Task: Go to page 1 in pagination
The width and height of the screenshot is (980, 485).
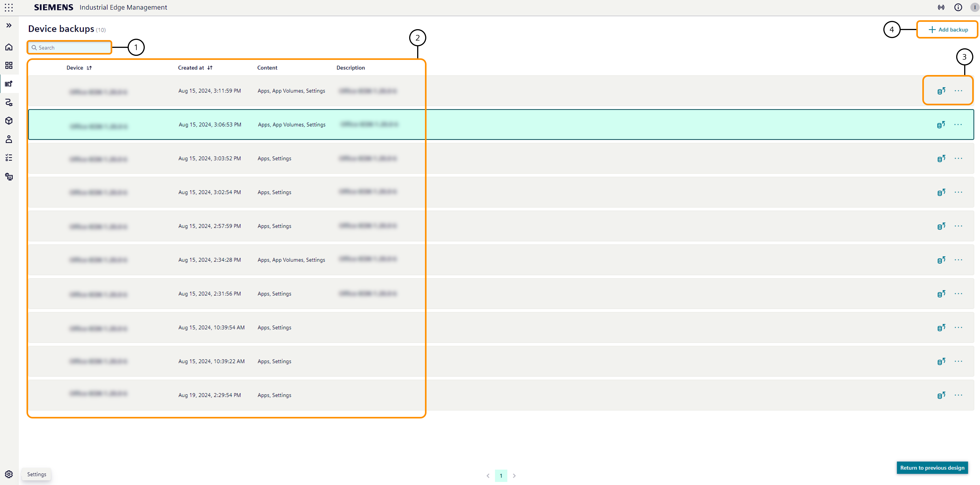Action: click(x=501, y=475)
